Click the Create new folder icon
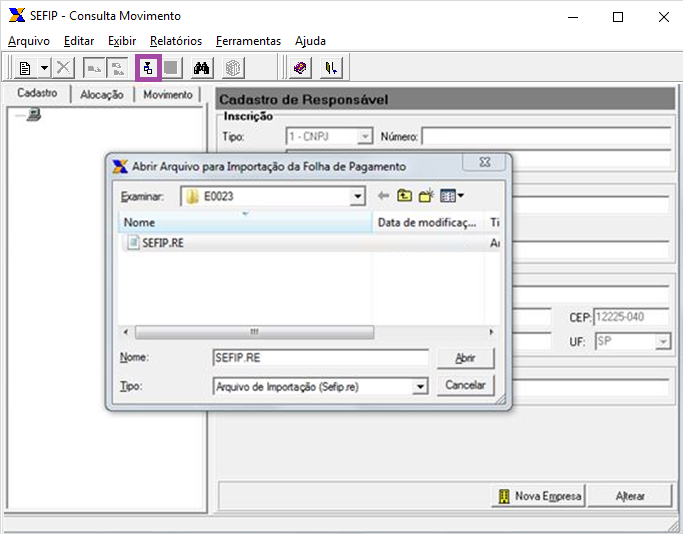683x534 pixels. point(426,196)
